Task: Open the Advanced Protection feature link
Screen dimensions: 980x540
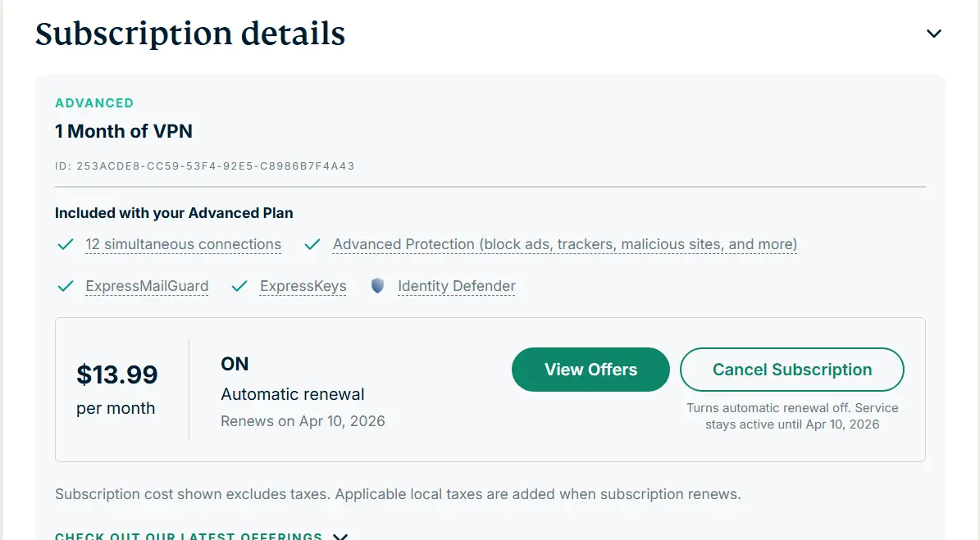Action: (x=565, y=244)
